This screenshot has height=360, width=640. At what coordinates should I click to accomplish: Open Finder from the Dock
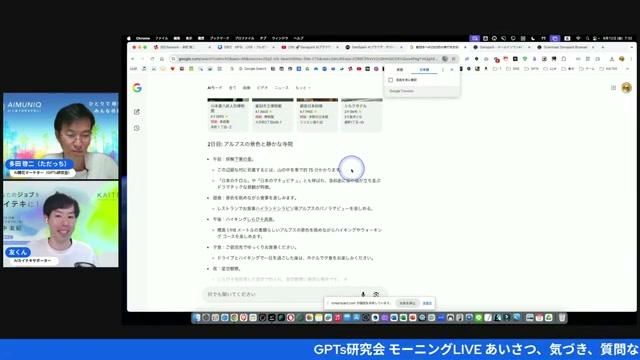click(197, 318)
